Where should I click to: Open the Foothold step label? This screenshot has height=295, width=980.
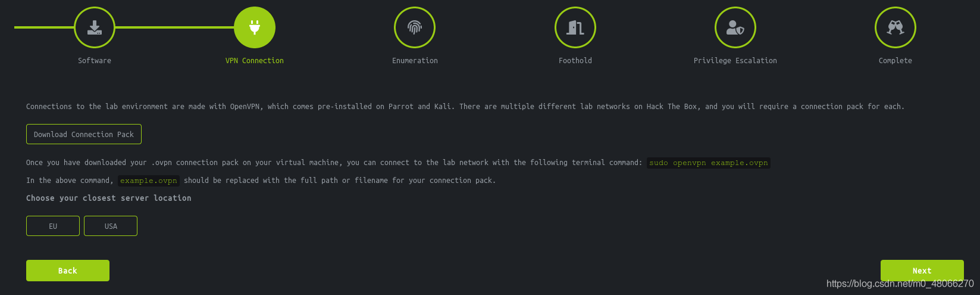click(x=575, y=61)
